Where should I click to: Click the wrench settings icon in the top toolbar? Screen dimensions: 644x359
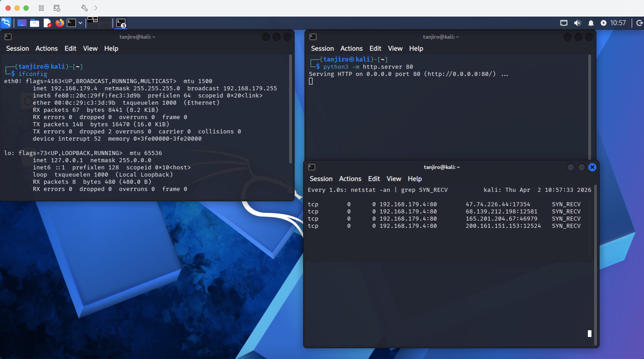point(84,8)
